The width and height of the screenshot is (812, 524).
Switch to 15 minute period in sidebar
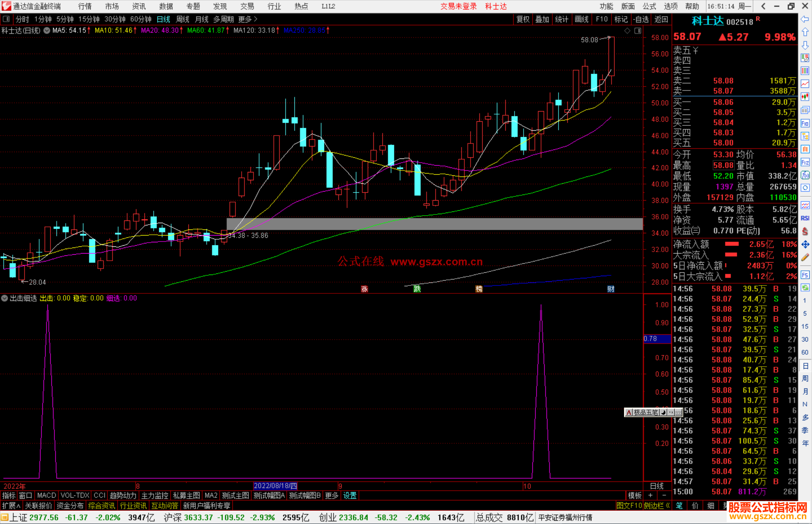pyautogui.click(x=805, y=326)
